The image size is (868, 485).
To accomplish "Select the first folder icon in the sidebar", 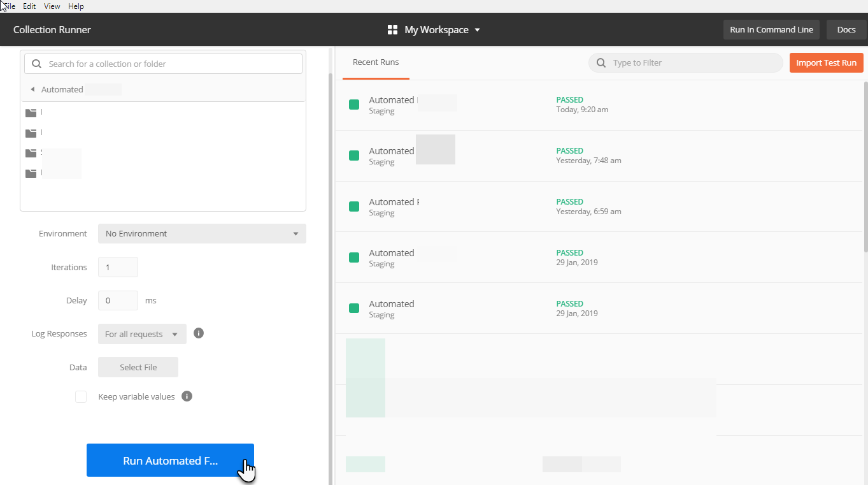I will 31,112.
